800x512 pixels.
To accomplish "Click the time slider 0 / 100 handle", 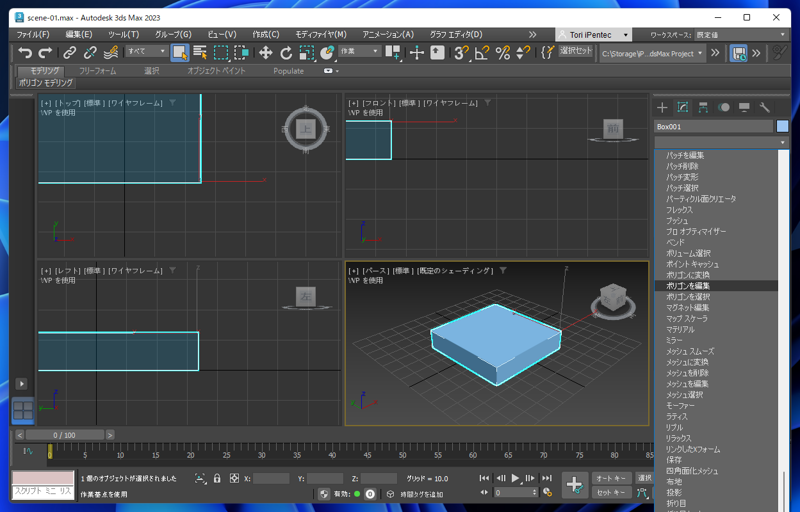I will click(x=64, y=435).
